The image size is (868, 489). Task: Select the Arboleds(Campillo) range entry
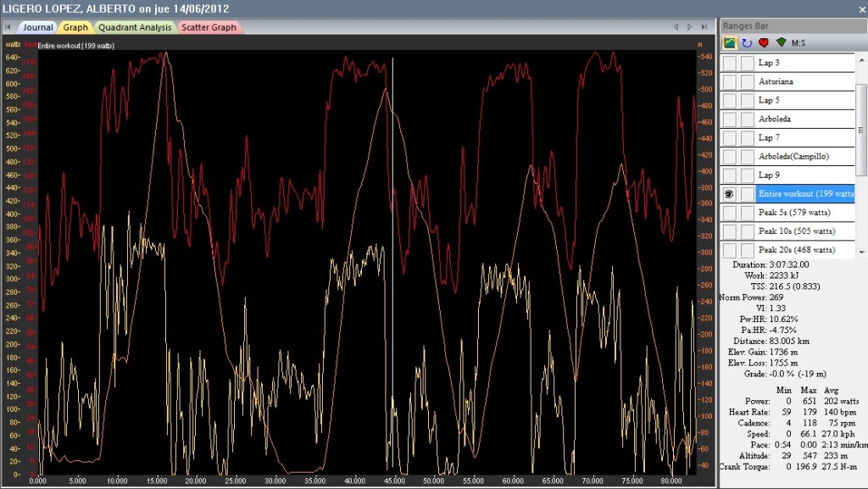point(804,157)
